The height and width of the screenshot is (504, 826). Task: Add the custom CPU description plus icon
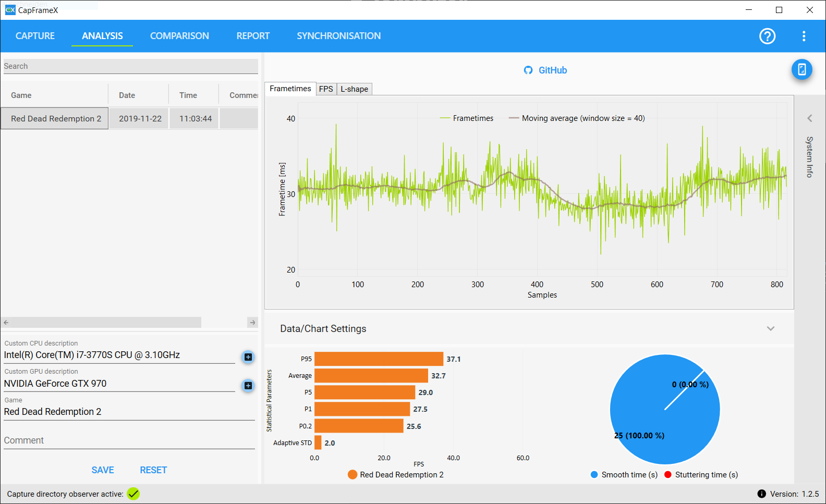pos(248,357)
